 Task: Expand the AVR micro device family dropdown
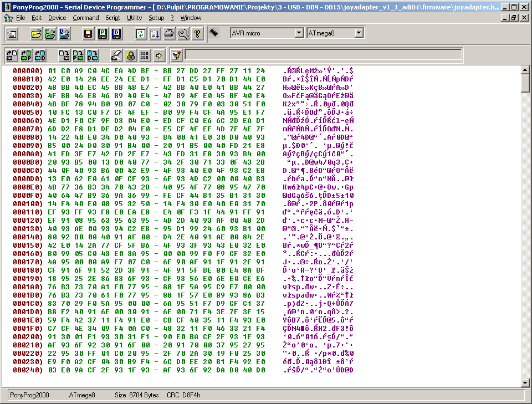pyautogui.click(x=299, y=33)
